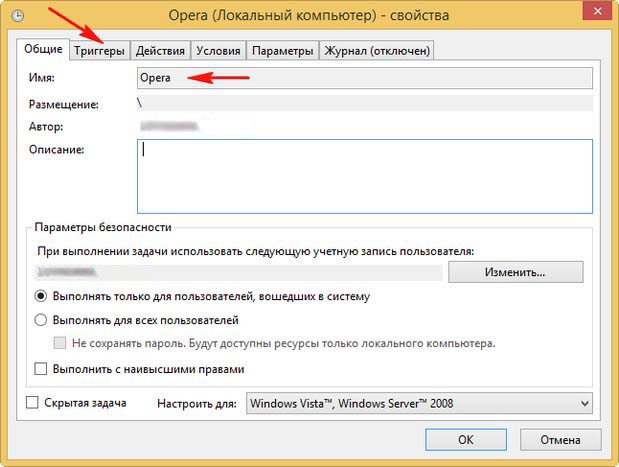The height and width of the screenshot is (467, 619).
Task: Click the Изменить... button
Action: tap(516, 272)
